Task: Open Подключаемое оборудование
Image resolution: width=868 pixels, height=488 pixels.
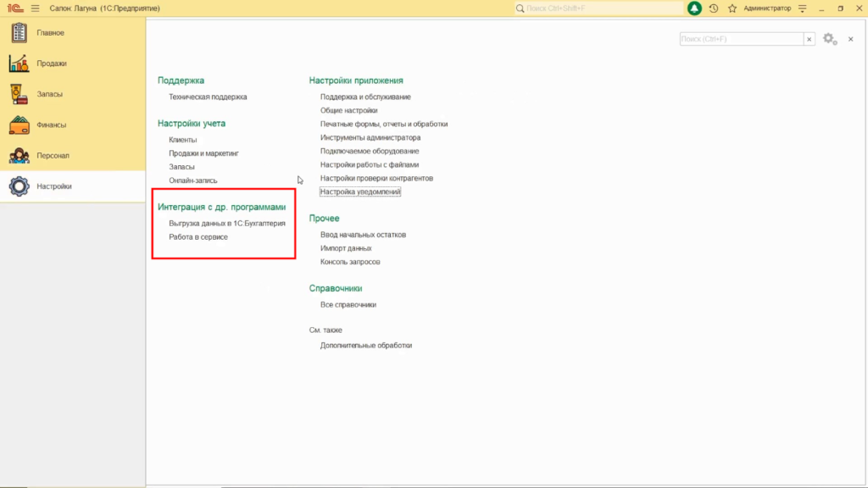Action: pos(370,151)
